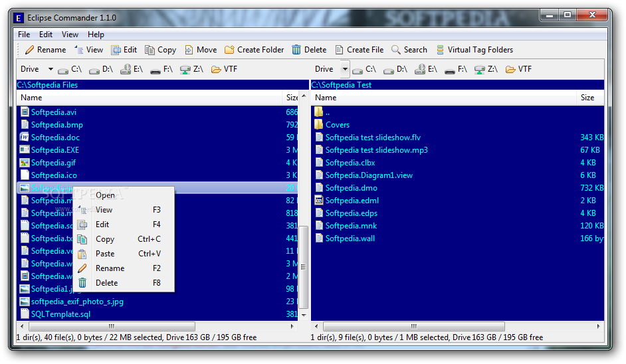Click the left pane scroll up arrow

pyautogui.click(x=304, y=96)
